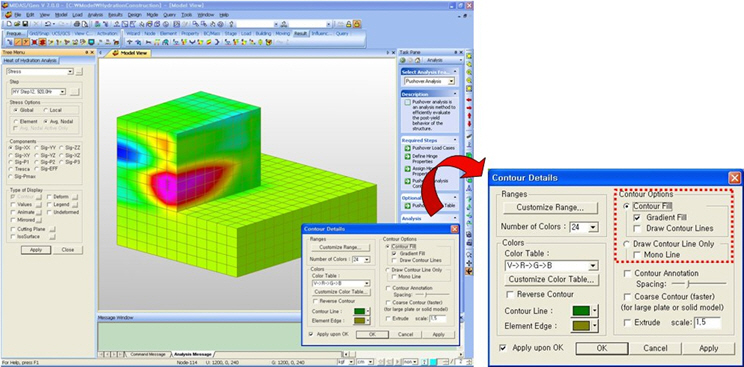Viewport: 744px width, 367px height.
Task: Click the MIDAS logo icon in menu bar
Action: coord(8,15)
